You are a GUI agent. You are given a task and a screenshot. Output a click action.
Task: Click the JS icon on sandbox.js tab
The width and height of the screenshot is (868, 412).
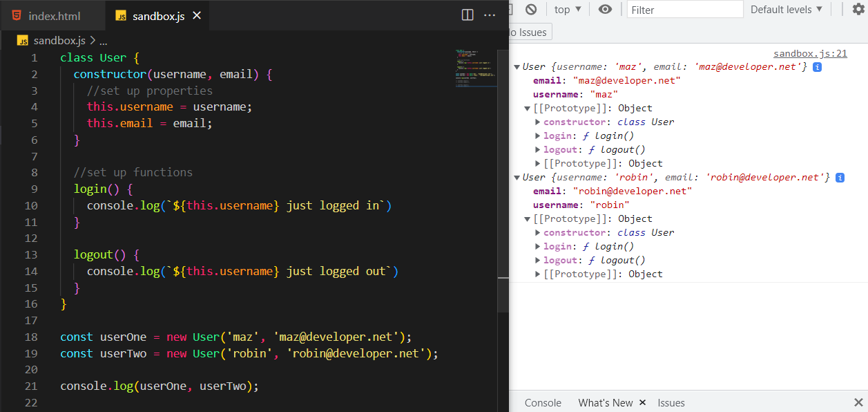[122, 16]
